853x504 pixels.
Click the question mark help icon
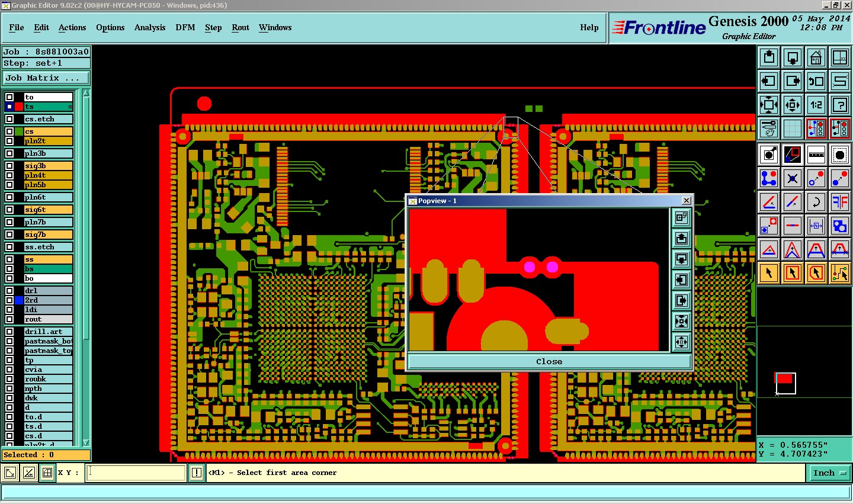click(840, 105)
